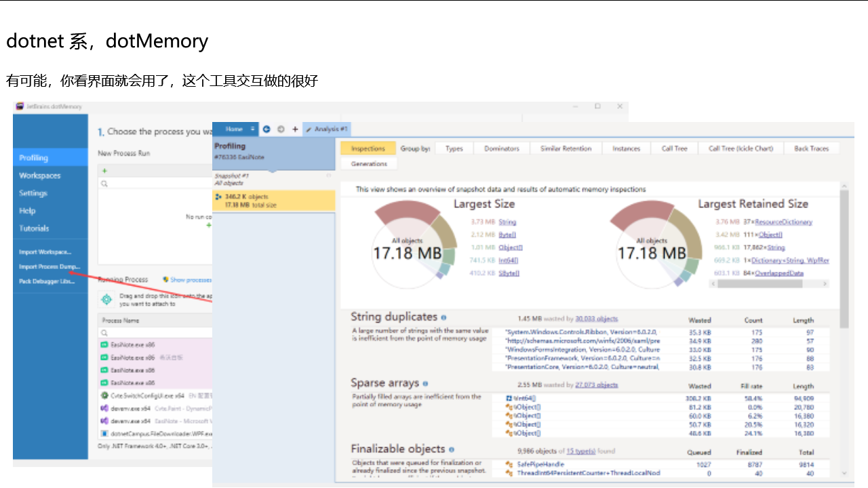Image resolution: width=868 pixels, height=488 pixels.
Task: Click the plus icon beside Analysis tab
Action: pos(295,129)
